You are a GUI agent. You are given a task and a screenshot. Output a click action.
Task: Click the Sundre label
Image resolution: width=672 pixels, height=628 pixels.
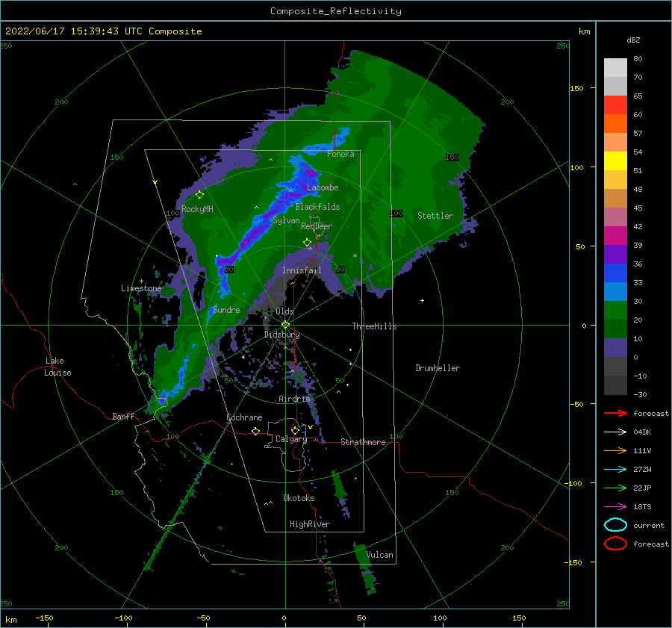pos(226,309)
